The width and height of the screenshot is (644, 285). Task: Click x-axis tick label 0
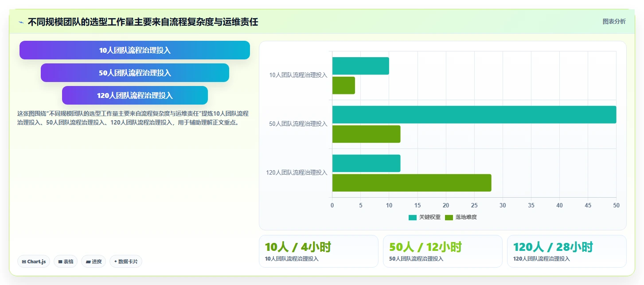332,205
